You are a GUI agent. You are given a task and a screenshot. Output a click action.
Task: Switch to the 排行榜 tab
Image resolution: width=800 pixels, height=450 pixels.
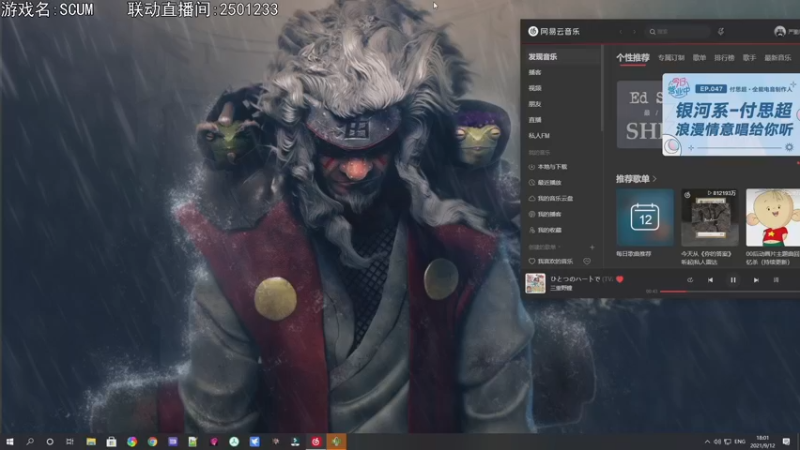click(724, 58)
